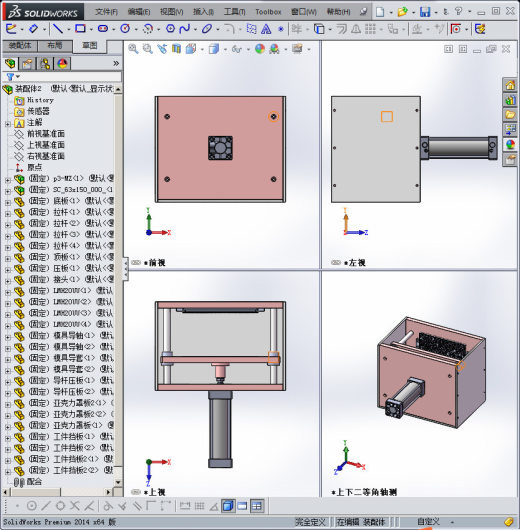Expand the p3-MZ<1> component node
The image size is (520, 530).
(8, 180)
